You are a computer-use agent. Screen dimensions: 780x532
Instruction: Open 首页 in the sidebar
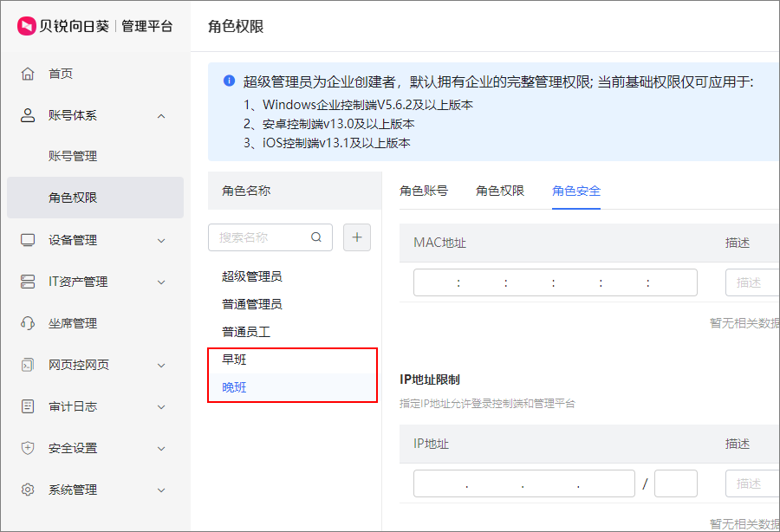coord(95,74)
